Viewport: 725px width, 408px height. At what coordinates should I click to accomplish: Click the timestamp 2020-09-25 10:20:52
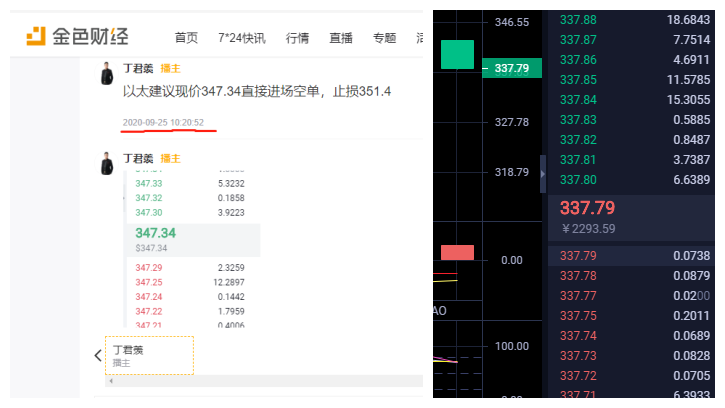163,123
